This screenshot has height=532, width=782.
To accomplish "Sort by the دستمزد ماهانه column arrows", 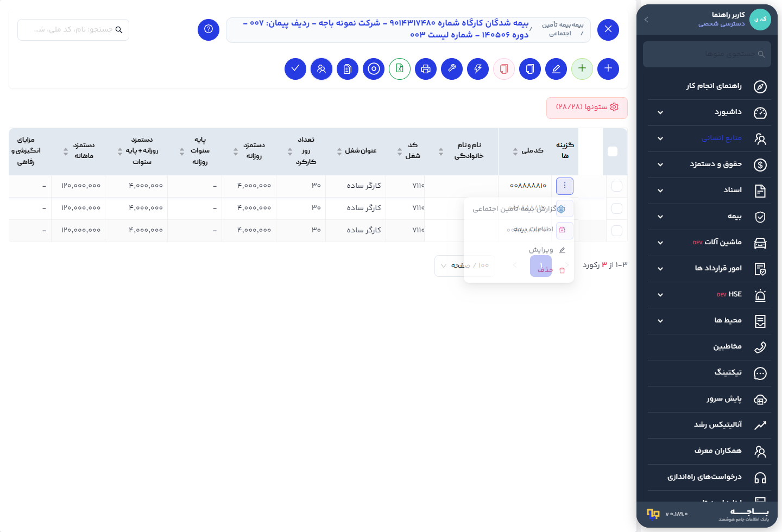I will 66,151.
